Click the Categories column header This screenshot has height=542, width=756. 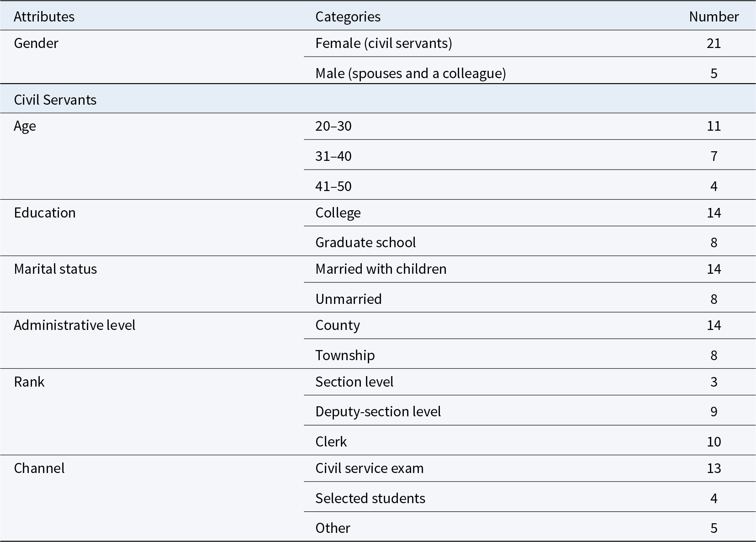348,16
